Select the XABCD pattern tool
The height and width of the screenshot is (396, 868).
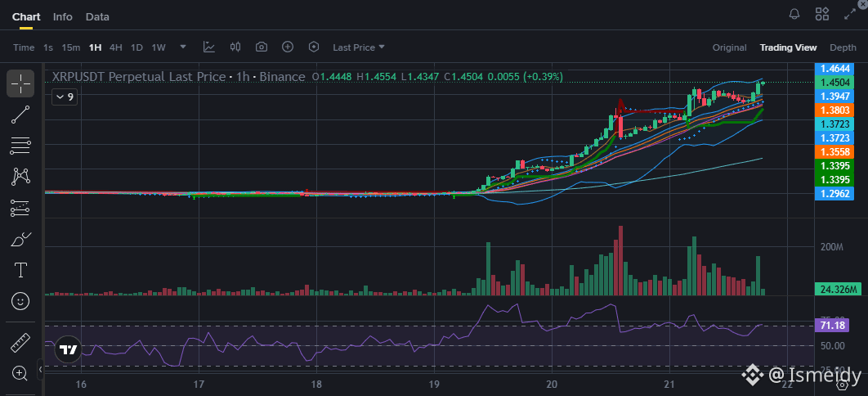coord(20,177)
